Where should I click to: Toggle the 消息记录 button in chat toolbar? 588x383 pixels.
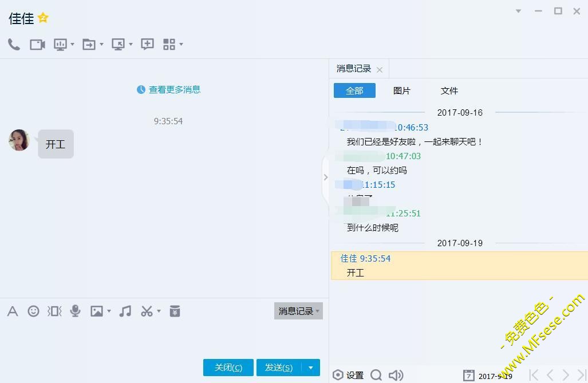pyautogui.click(x=298, y=311)
